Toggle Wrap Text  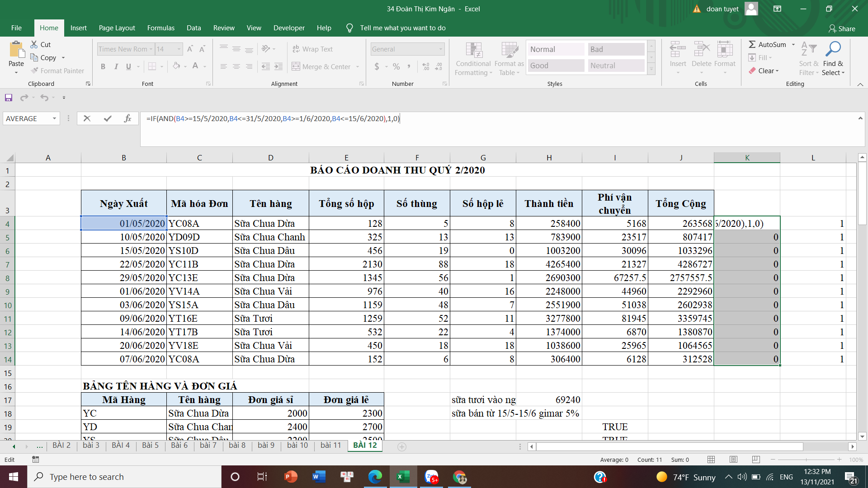tap(312, 49)
